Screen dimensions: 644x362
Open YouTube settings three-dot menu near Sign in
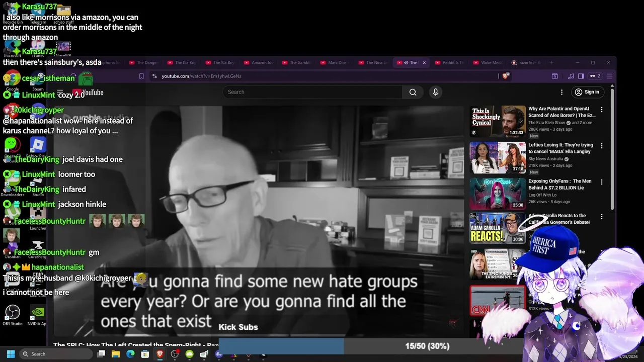point(561,92)
